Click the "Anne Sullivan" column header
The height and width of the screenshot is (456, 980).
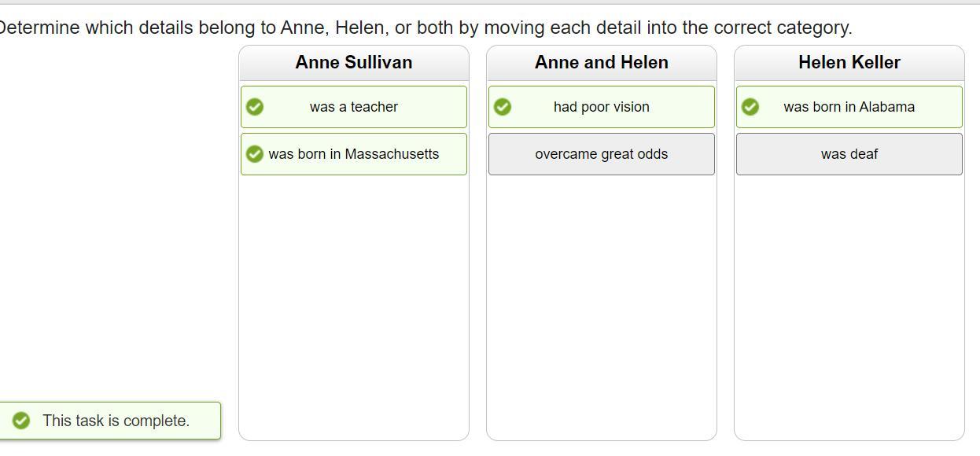tap(354, 63)
